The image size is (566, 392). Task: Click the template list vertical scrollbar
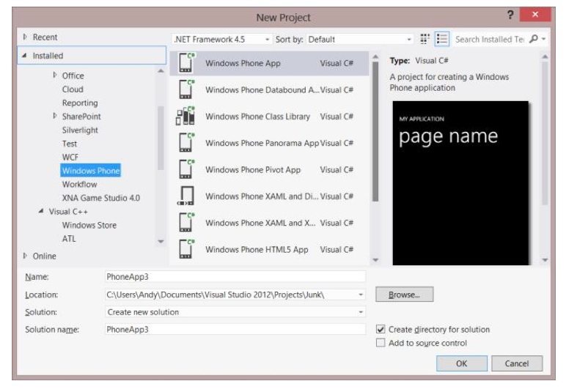(x=375, y=132)
